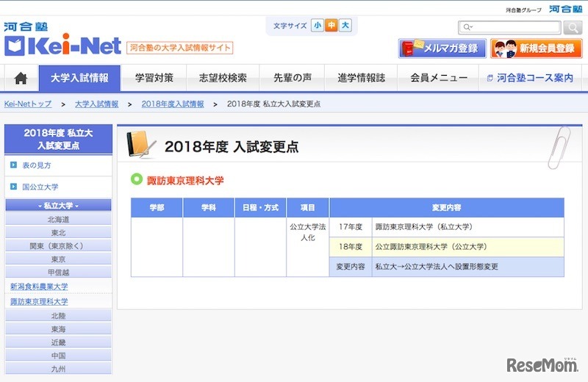Expand 九州 region
The image size is (588, 382).
(59, 369)
